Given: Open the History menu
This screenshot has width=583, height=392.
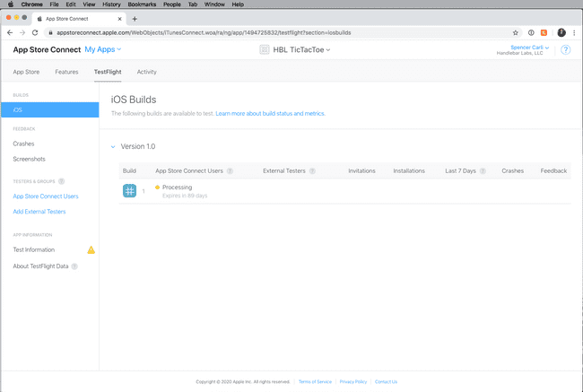Looking at the screenshot, I should click(111, 4).
